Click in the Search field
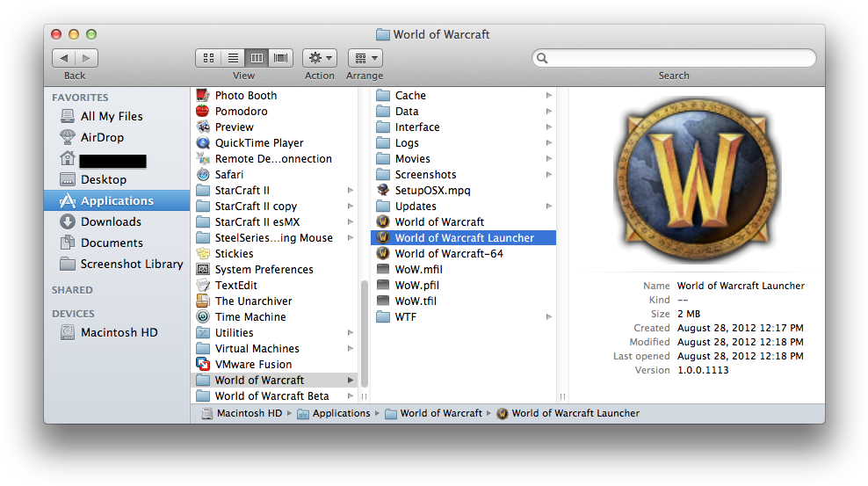868x486 pixels. (674, 58)
